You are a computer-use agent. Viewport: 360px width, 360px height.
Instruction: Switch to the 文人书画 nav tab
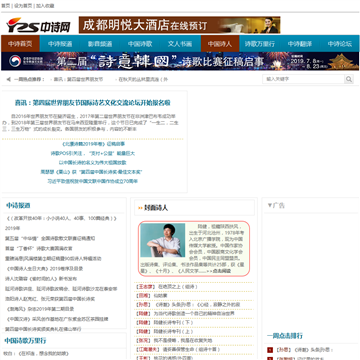point(180,44)
